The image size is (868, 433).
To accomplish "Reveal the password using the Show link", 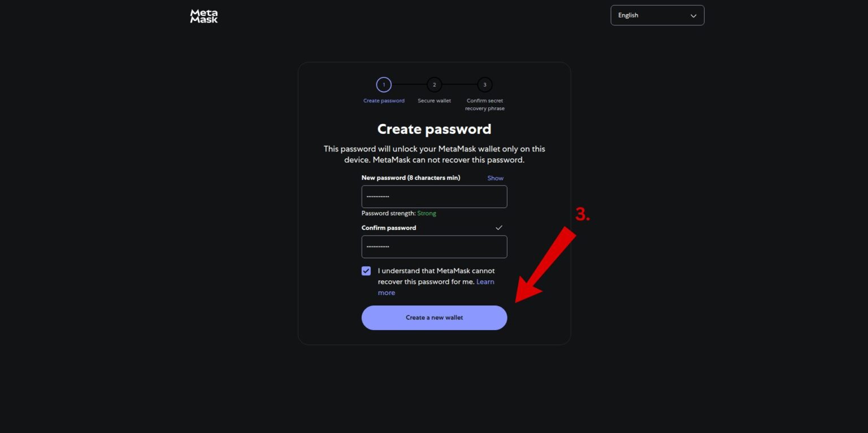I will pos(494,177).
